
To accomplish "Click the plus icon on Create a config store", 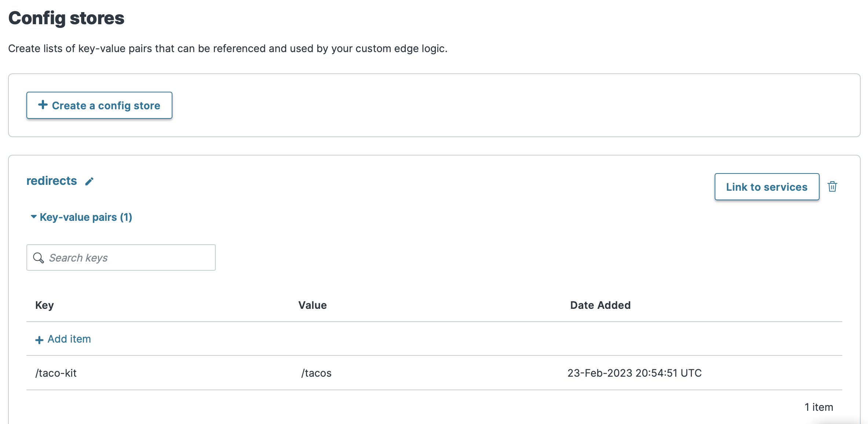I will [x=43, y=105].
